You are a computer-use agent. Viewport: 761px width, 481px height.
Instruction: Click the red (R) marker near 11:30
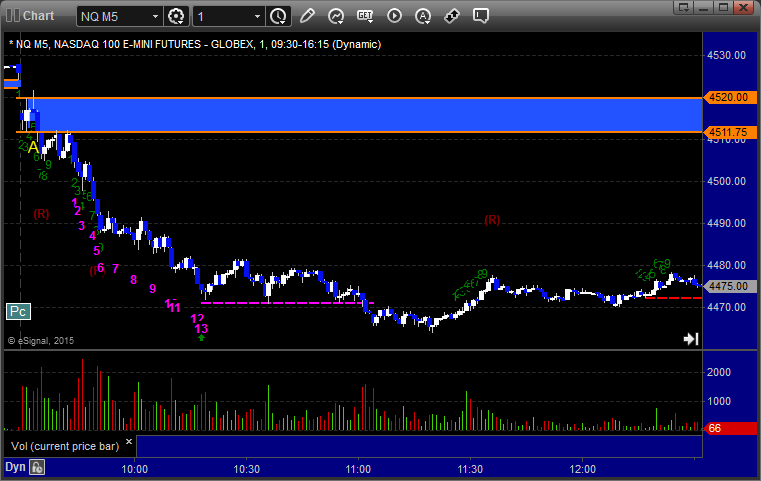pyautogui.click(x=492, y=220)
